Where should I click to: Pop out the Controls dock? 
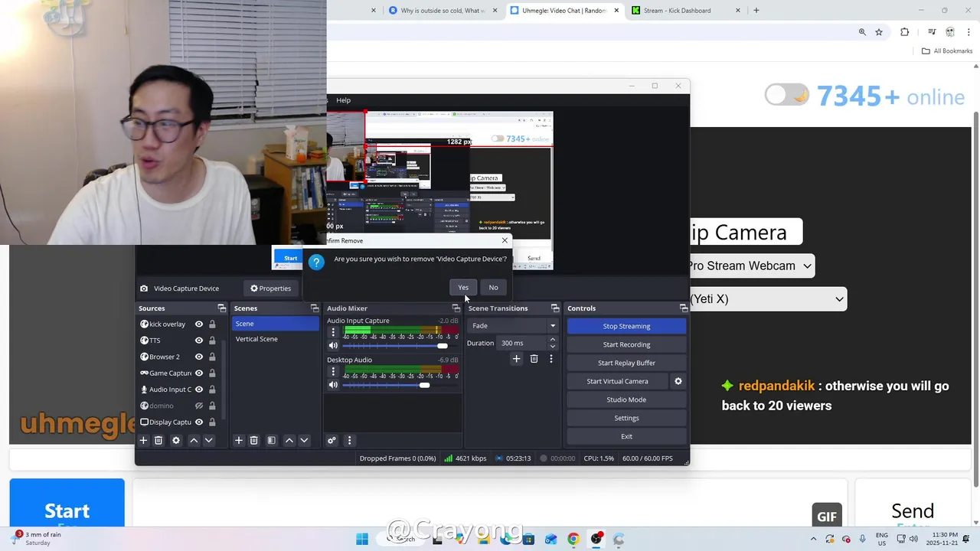coord(683,308)
